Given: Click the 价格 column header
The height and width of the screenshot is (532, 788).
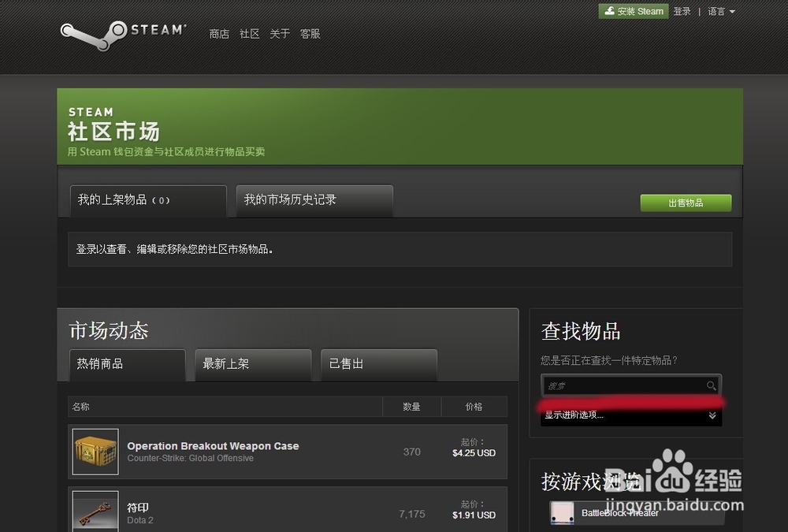Looking at the screenshot, I should point(474,407).
